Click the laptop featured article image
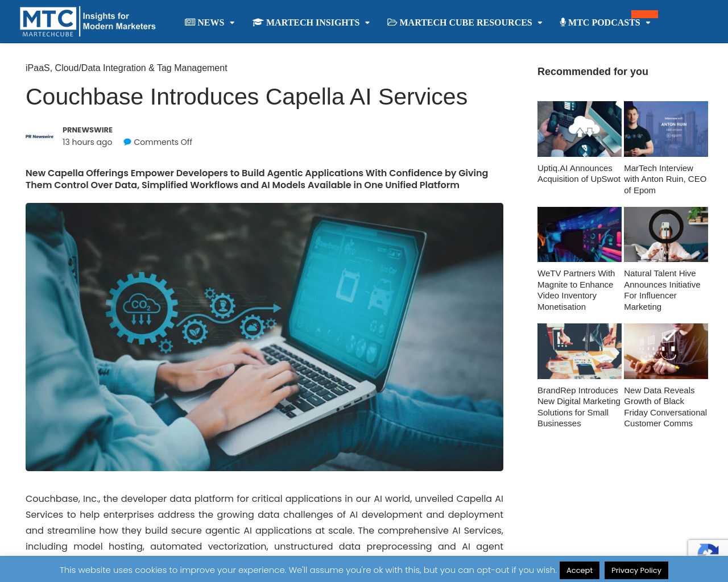 point(264,337)
